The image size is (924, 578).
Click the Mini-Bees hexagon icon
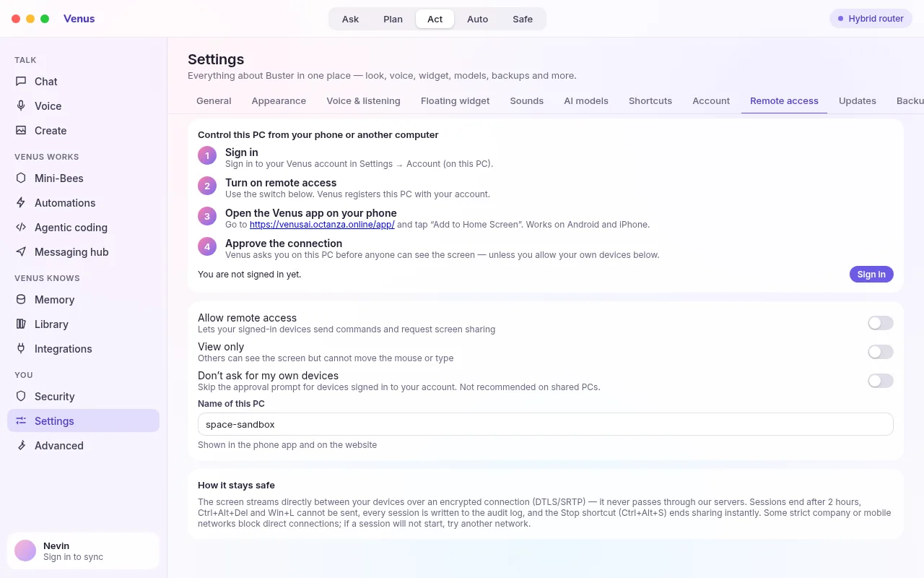pyautogui.click(x=21, y=178)
